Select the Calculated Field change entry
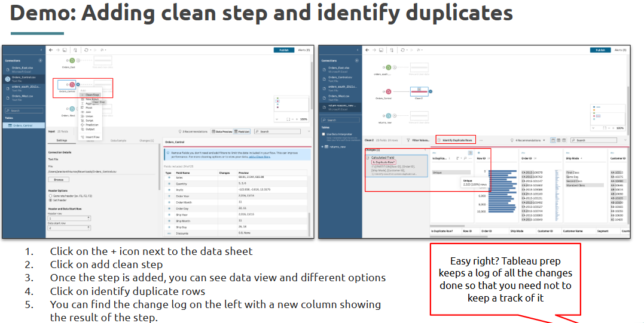This screenshot has width=644, height=323. pos(396,166)
